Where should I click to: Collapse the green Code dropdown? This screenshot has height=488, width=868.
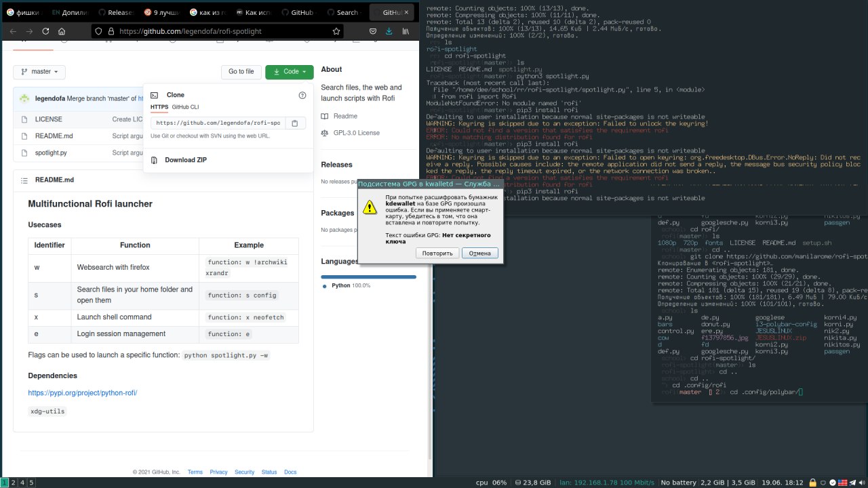[290, 71]
